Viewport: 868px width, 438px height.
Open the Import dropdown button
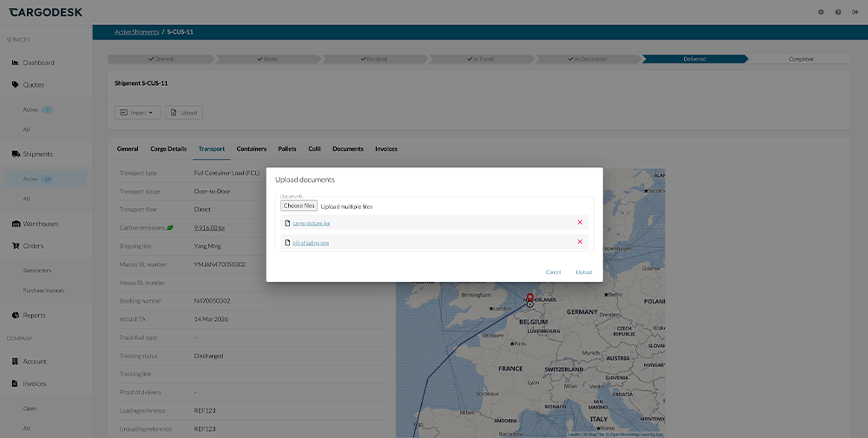(x=138, y=112)
